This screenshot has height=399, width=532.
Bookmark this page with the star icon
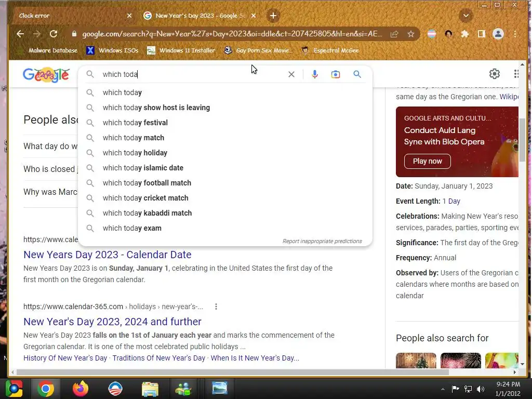coord(411,34)
